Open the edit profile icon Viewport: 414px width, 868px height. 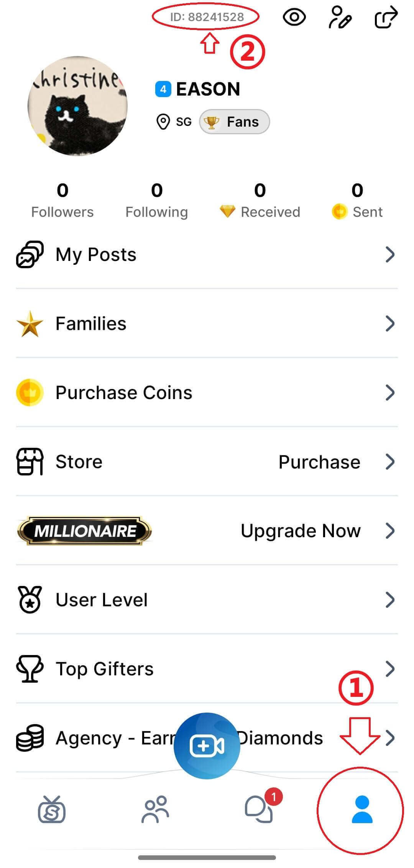coord(340,17)
